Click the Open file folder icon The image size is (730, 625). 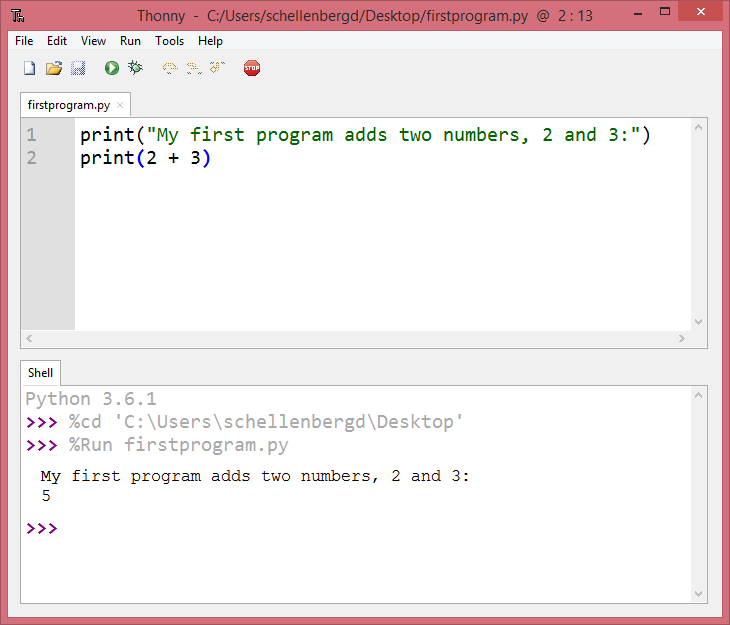pos(54,68)
